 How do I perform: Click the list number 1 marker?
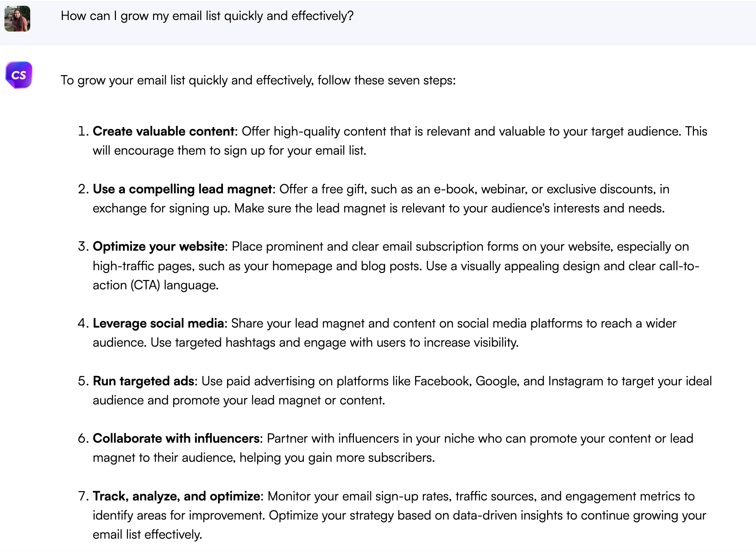click(83, 132)
